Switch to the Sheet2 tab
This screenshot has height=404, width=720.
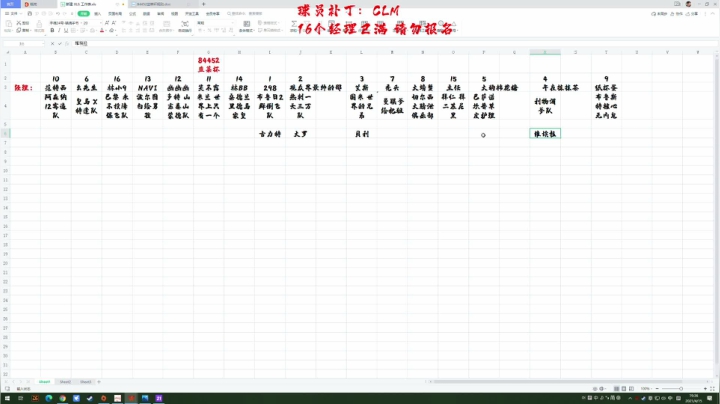[x=65, y=382]
